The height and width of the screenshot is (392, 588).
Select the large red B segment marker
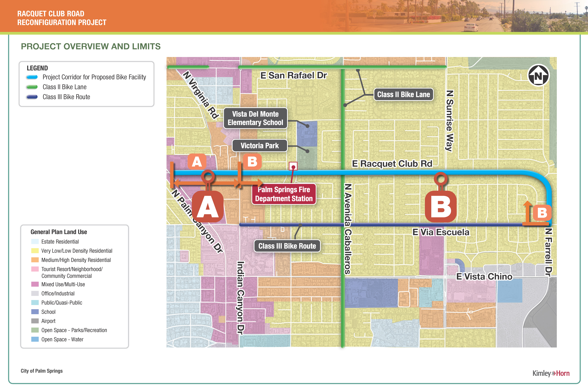[441, 207]
